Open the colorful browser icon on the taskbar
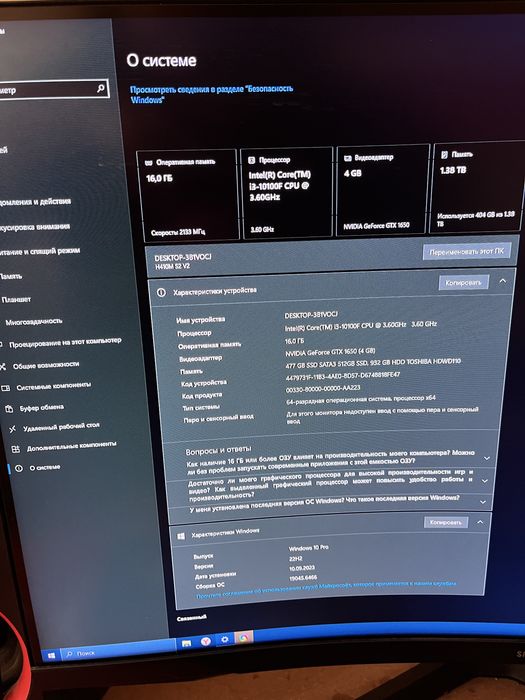Image resolution: width=525 pixels, height=700 pixels. pos(243,638)
